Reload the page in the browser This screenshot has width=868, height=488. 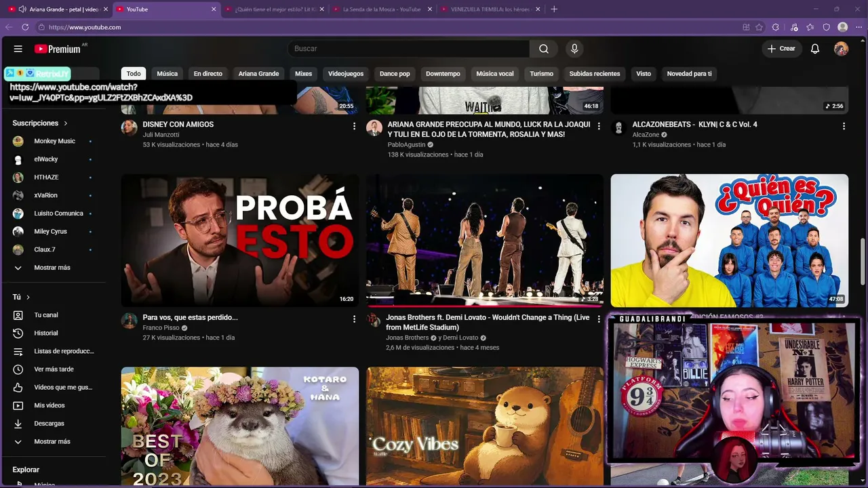pyautogui.click(x=25, y=27)
